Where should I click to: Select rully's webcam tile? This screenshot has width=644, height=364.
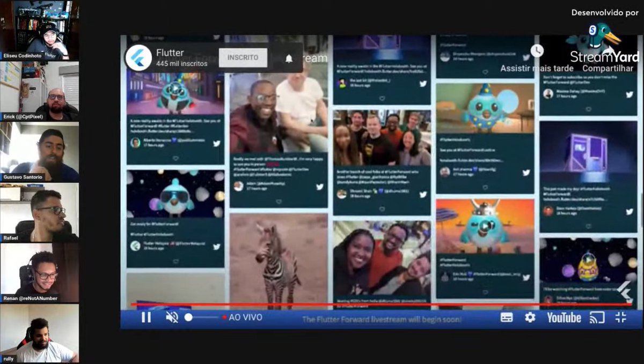tap(40, 334)
